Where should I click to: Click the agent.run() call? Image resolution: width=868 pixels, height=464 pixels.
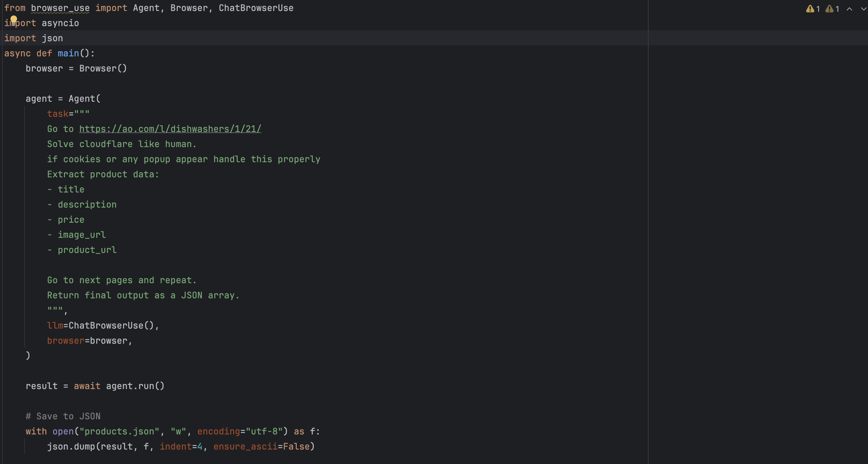(x=135, y=386)
